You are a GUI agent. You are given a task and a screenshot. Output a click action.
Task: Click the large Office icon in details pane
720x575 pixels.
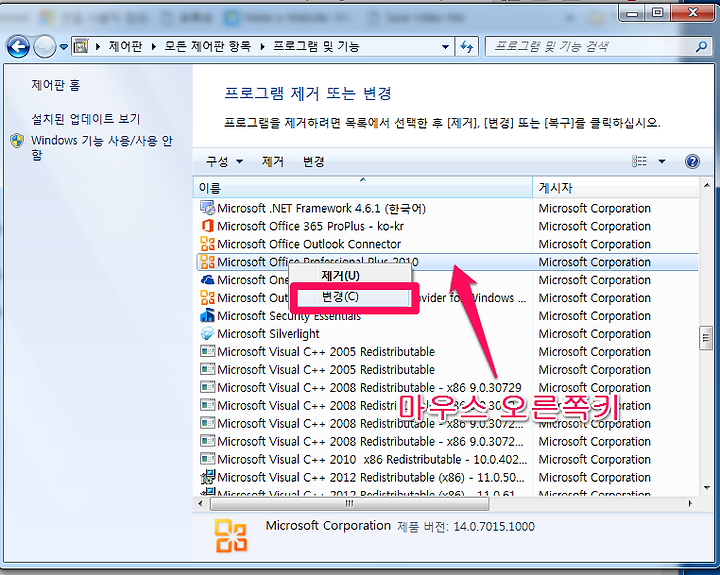pyautogui.click(x=231, y=536)
